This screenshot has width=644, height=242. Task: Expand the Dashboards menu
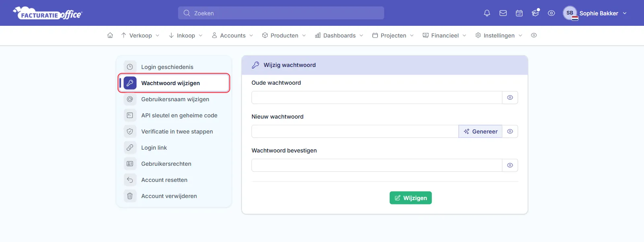[x=339, y=35]
